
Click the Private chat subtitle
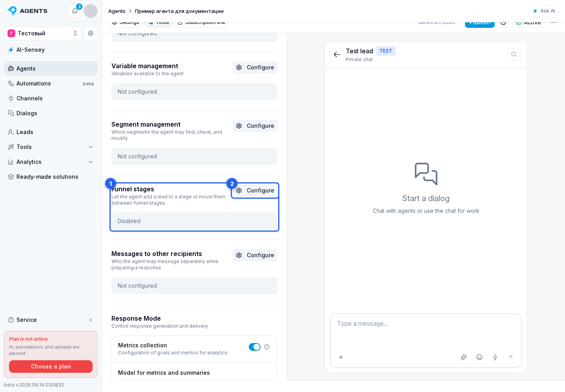tap(359, 60)
